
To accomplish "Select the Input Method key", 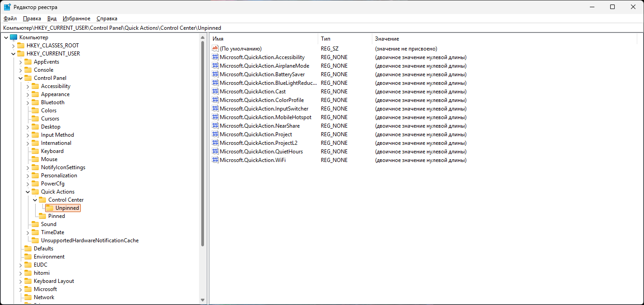I will 57,135.
